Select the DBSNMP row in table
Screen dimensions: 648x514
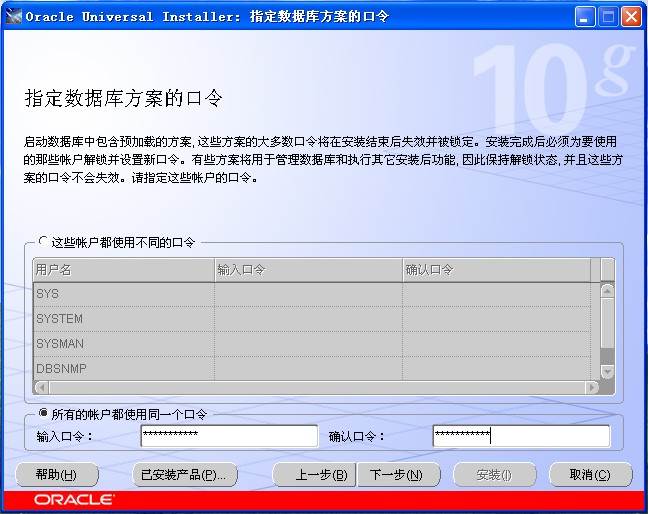click(x=312, y=369)
